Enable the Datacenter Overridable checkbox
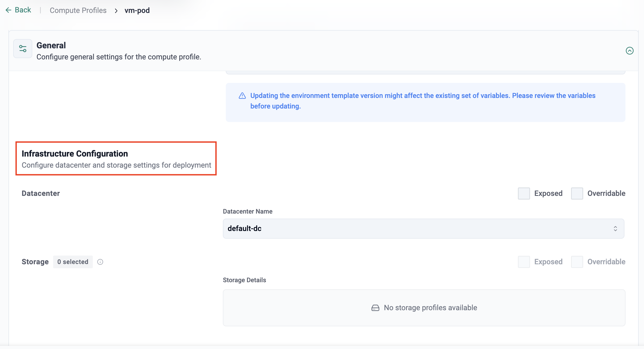 (x=577, y=194)
